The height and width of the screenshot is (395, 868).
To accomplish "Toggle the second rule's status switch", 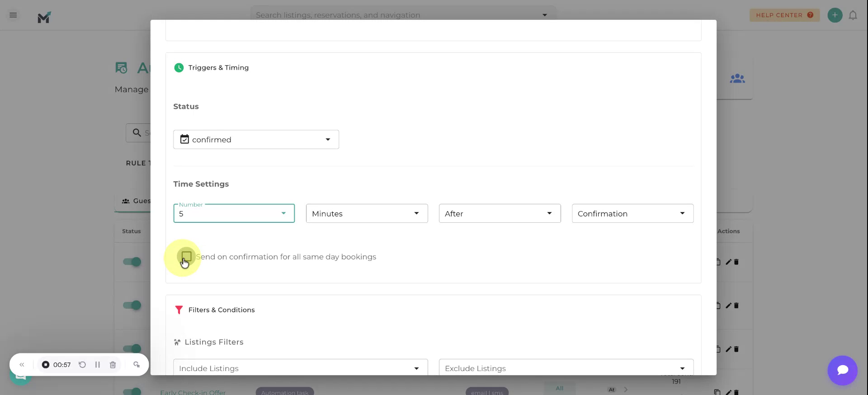I will (x=132, y=305).
